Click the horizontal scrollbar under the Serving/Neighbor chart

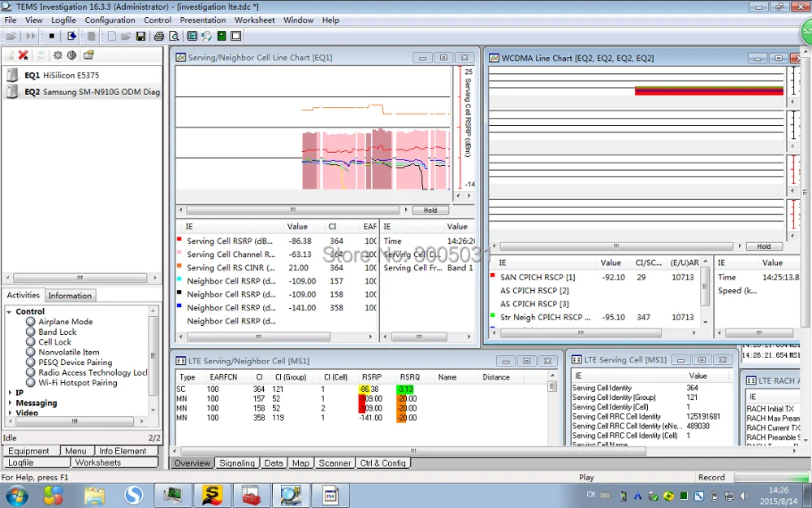coord(293,210)
